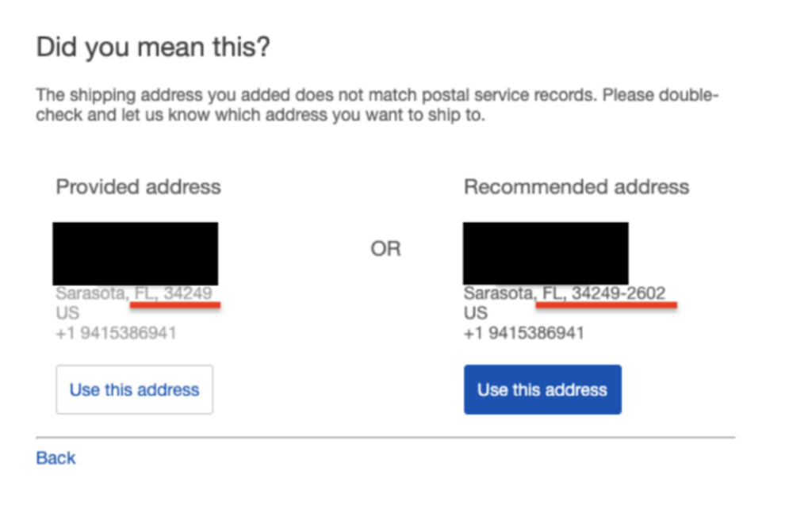Select the Recommended address heading

pos(576,187)
